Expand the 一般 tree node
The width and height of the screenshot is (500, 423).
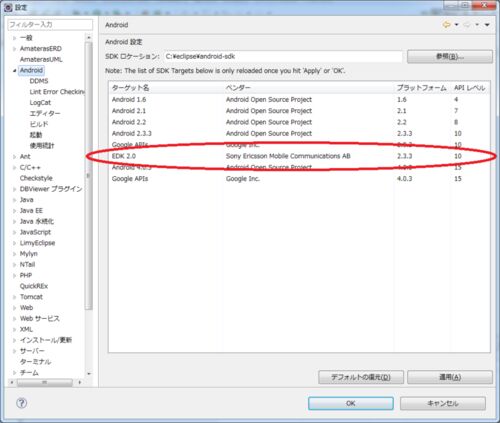point(14,38)
